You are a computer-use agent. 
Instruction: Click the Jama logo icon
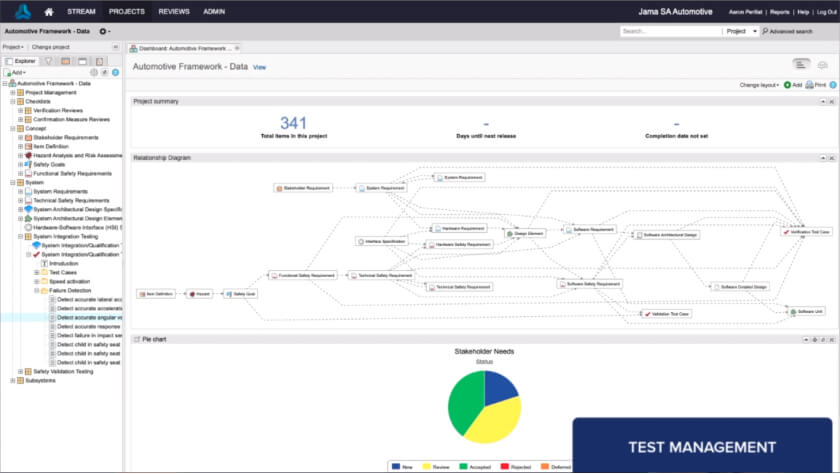pyautogui.click(x=22, y=12)
